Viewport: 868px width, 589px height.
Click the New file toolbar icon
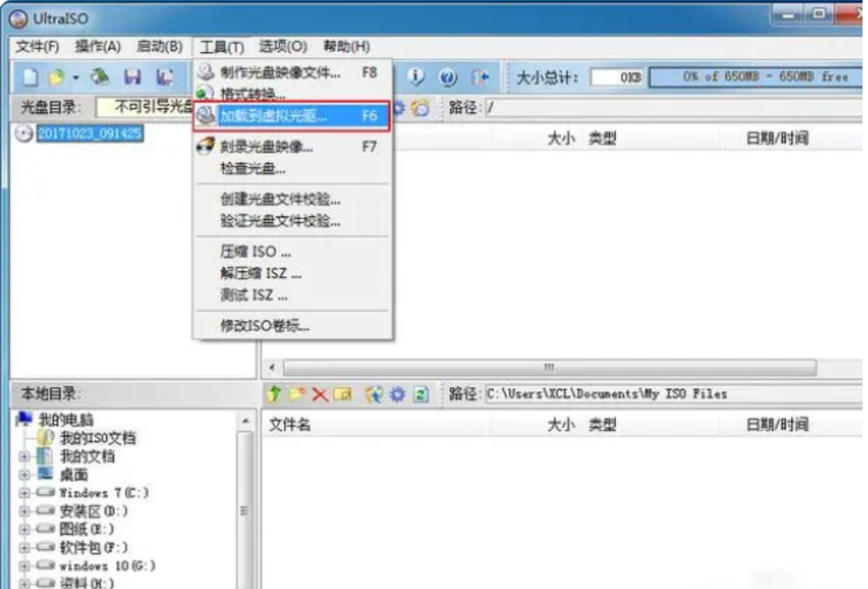(30, 77)
